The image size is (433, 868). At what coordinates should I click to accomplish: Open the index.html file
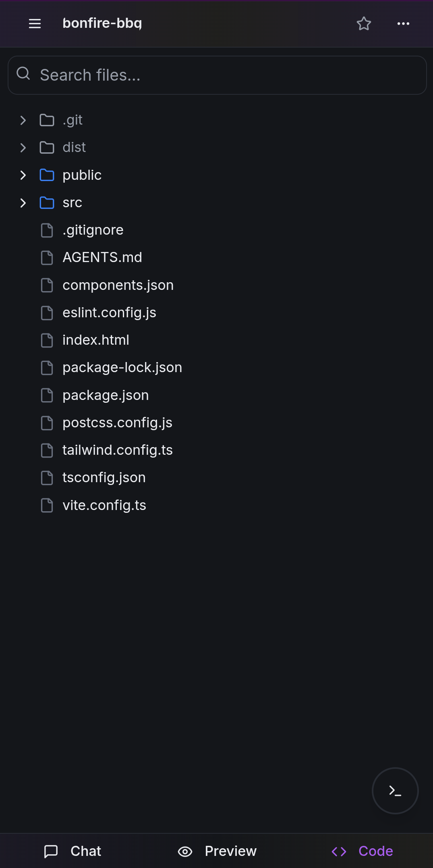[x=95, y=340]
